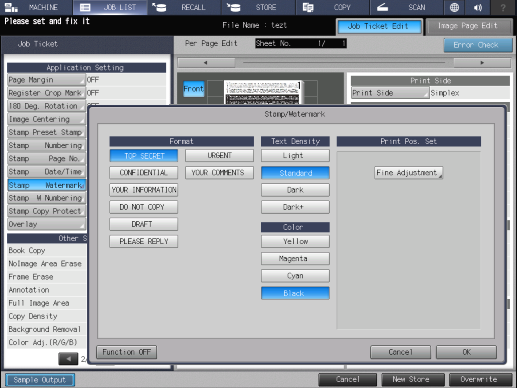Choose Dark text density

click(295, 190)
